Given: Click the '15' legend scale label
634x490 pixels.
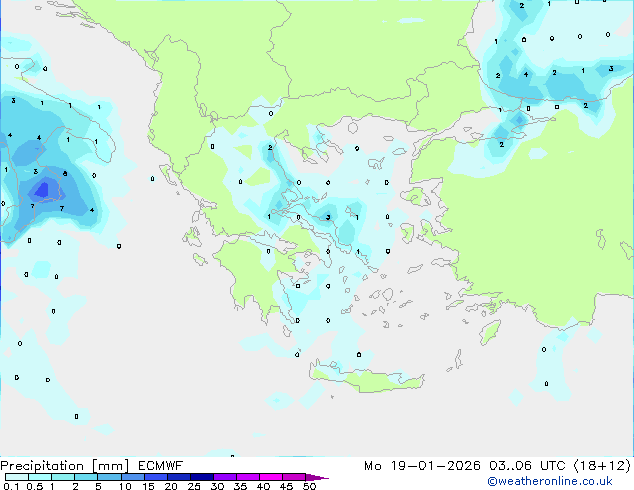Looking at the screenshot, I should [x=148, y=486].
